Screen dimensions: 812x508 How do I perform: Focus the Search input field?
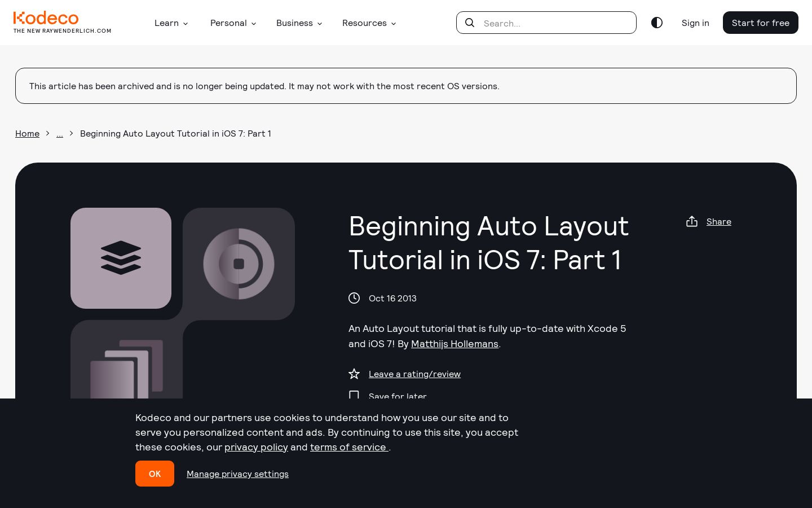click(546, 23)
